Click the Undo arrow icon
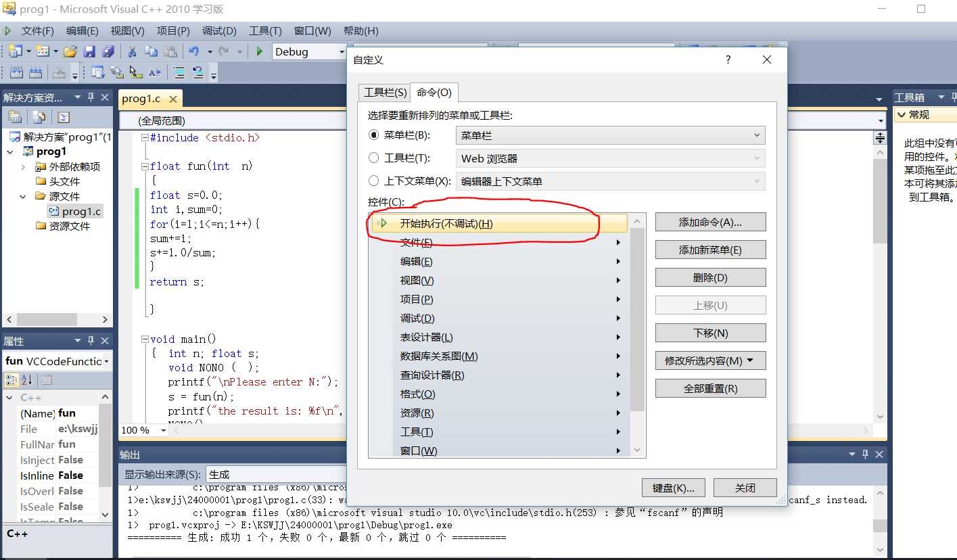This screenshot has width=957, height=560. (194, 51)
